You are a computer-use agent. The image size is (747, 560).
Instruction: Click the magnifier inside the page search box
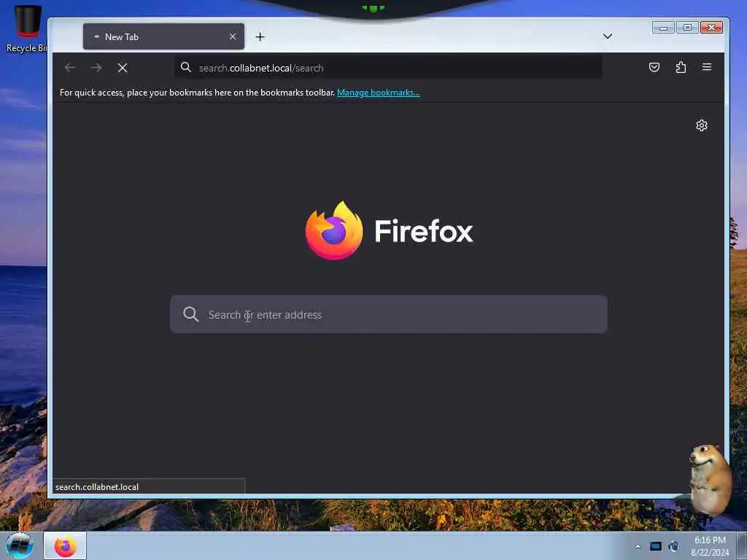click(190, 314)
